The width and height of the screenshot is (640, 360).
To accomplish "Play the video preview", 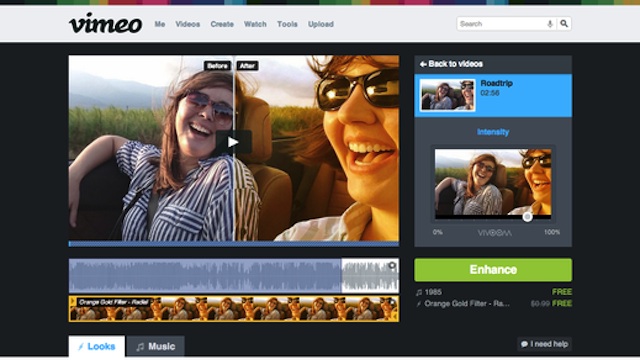I will [233, 142].
